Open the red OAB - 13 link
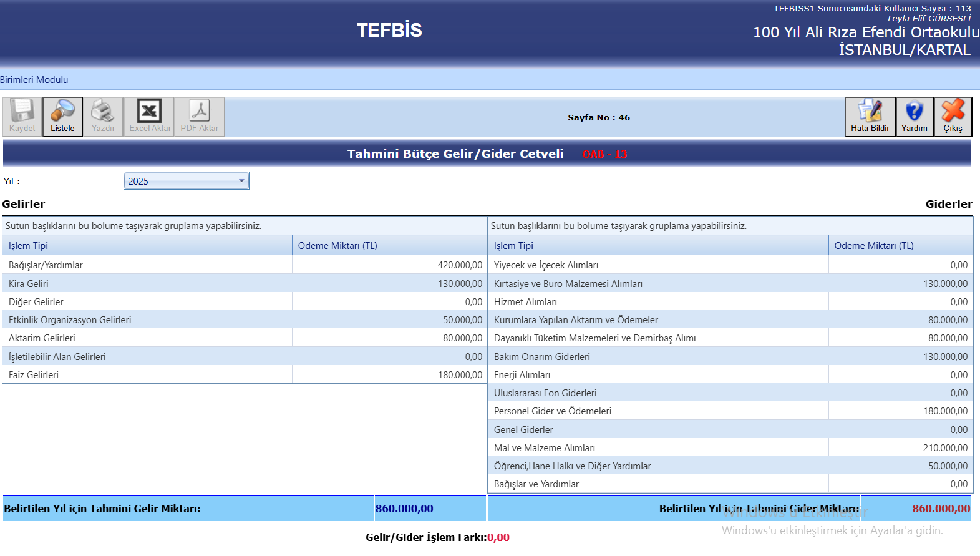Viewport: 980px width, 556px height. click(x=604, y=155)
